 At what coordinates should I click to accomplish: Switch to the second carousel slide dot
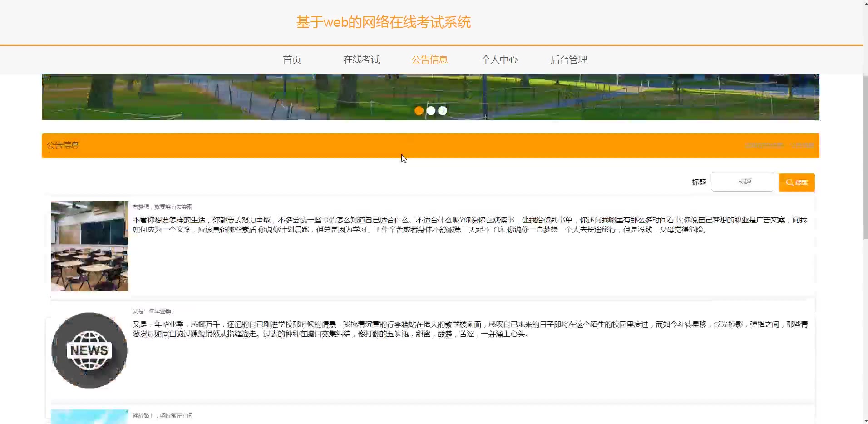click(431, 111)
